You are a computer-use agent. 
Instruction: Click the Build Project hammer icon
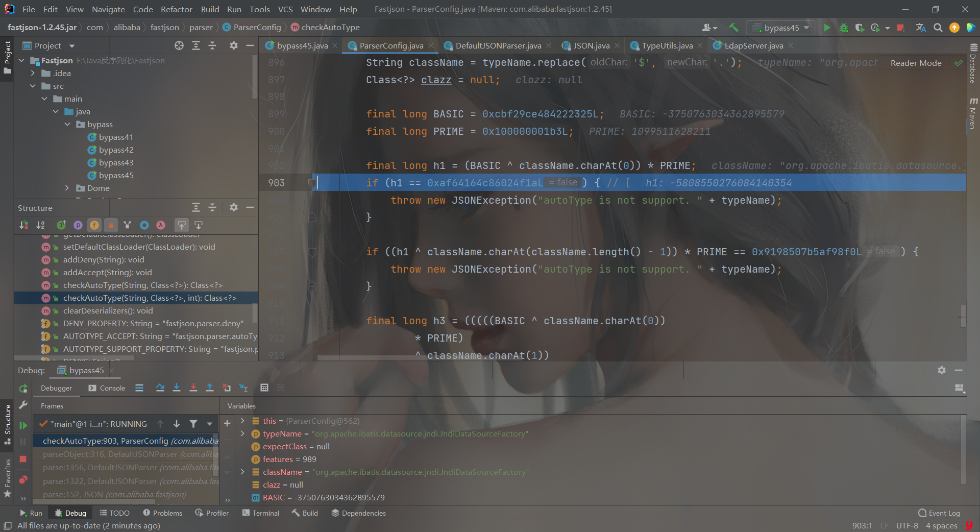(x=733, y=28)
